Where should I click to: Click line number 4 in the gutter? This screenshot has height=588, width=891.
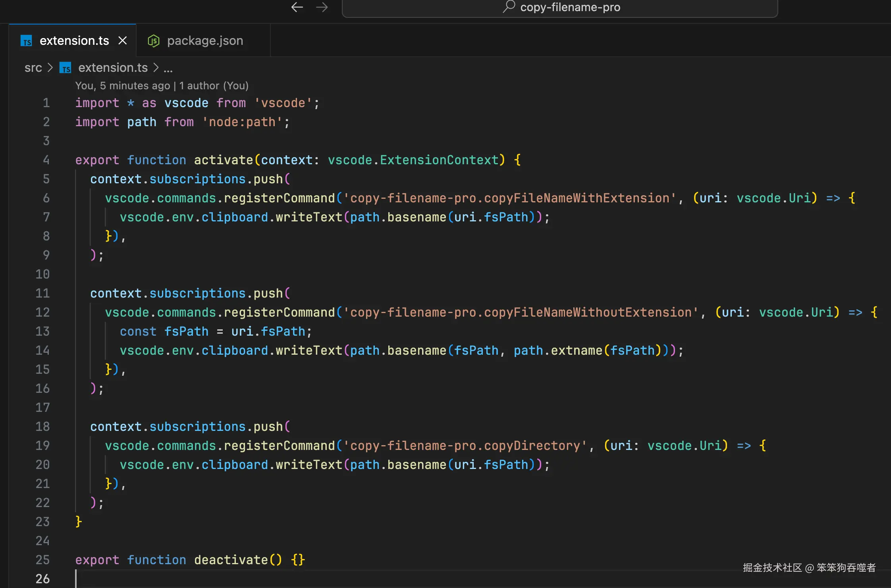pyautogui.click(x=46, y=160)
